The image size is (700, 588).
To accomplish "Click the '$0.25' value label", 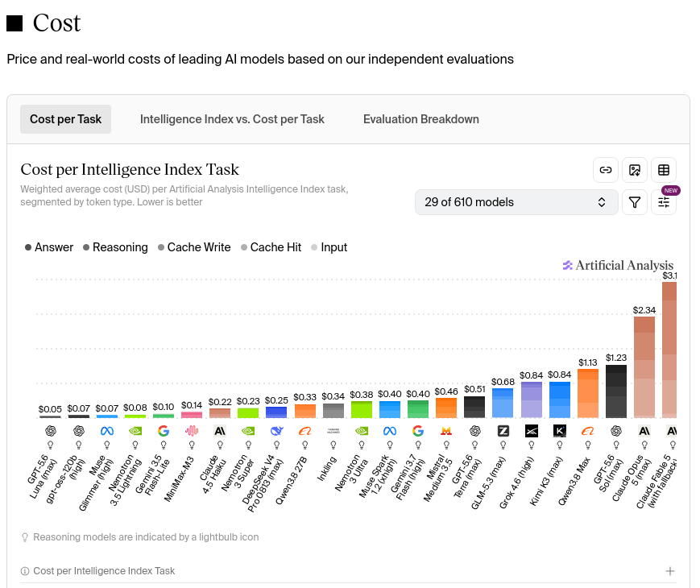I will 276,400.
